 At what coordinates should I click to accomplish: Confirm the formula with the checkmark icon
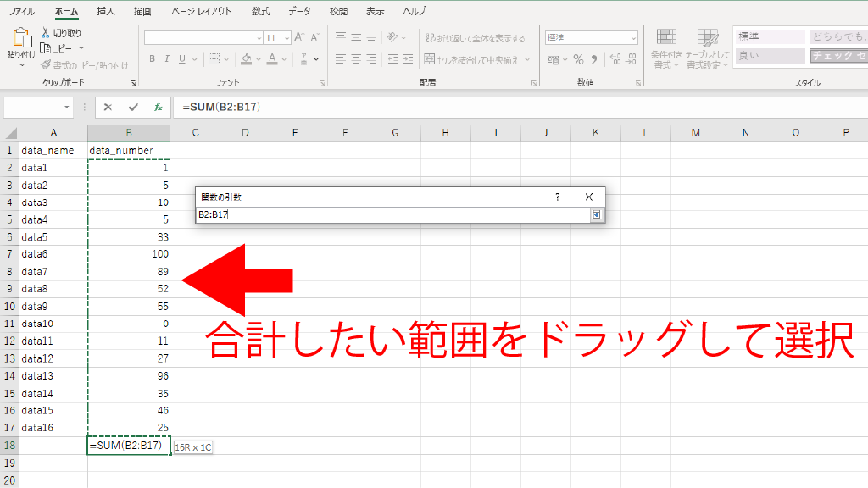point(132,108)
